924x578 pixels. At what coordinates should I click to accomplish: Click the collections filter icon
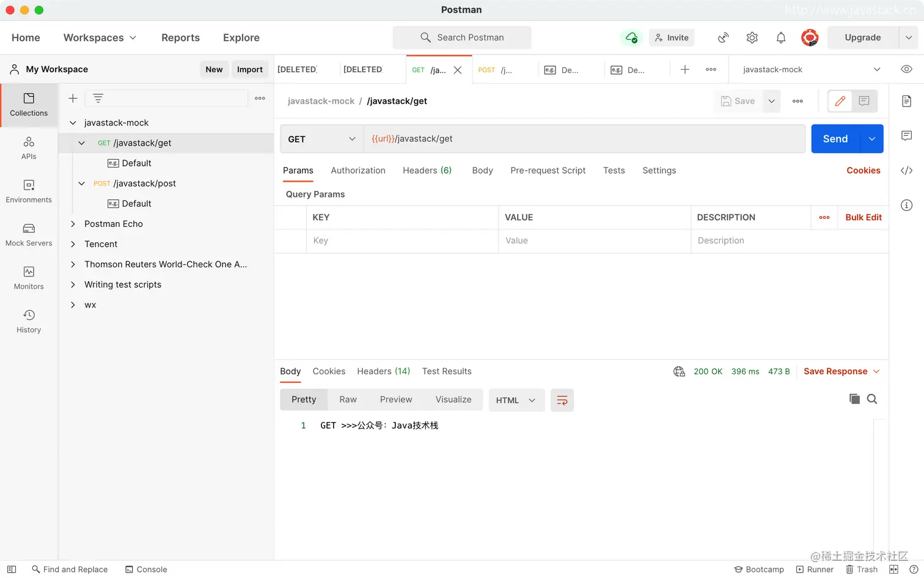(x=98, y=98)
